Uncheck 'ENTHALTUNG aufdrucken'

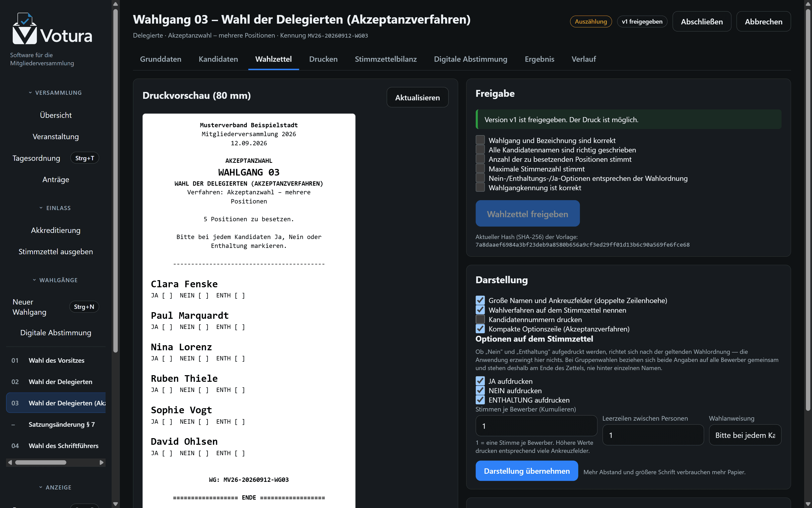tap(480, 400)
